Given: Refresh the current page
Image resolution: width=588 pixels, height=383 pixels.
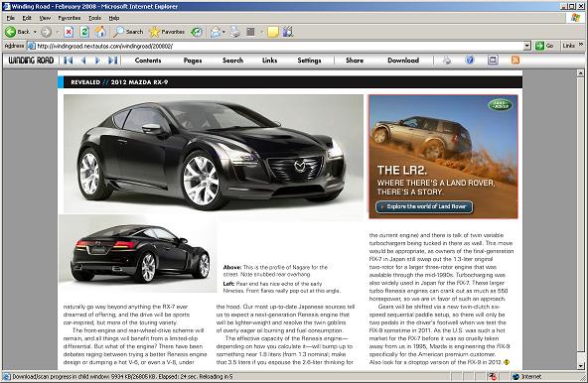Looking at the screenshot, I should click(84, 32).
